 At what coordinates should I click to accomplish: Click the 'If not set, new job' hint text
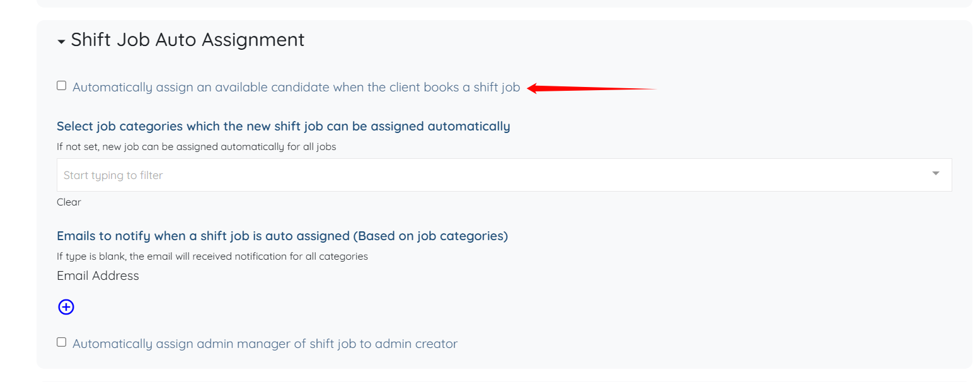coord(196,147)
